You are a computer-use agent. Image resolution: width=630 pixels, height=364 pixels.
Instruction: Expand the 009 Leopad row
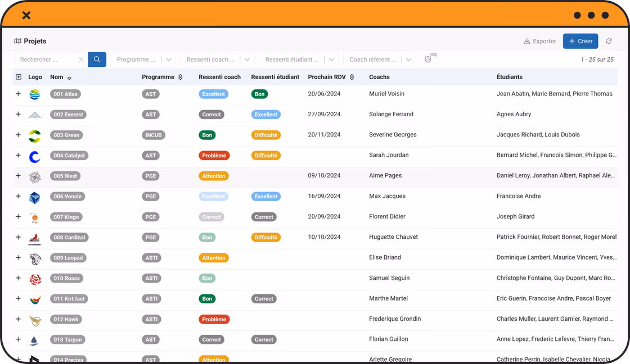(18, 257)
